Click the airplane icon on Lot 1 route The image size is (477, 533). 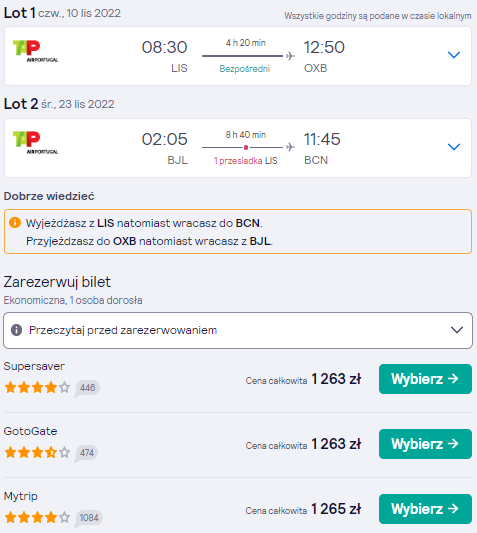coord(290,55)
